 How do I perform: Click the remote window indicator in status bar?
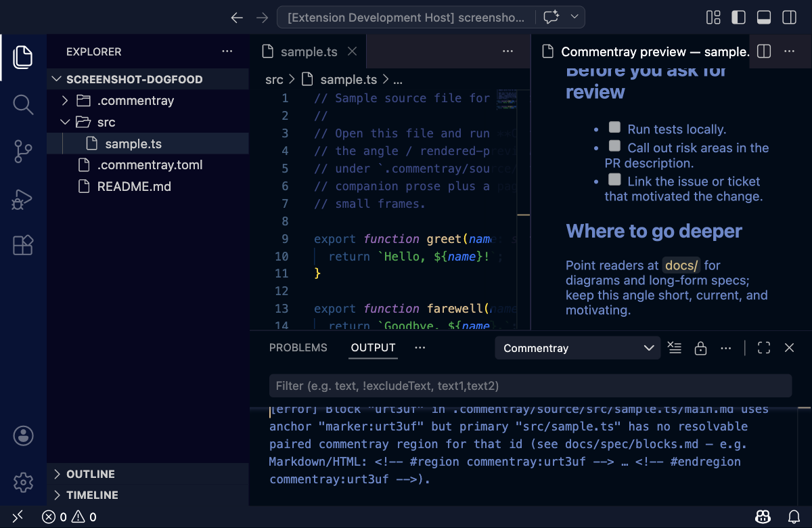(18, 517)
